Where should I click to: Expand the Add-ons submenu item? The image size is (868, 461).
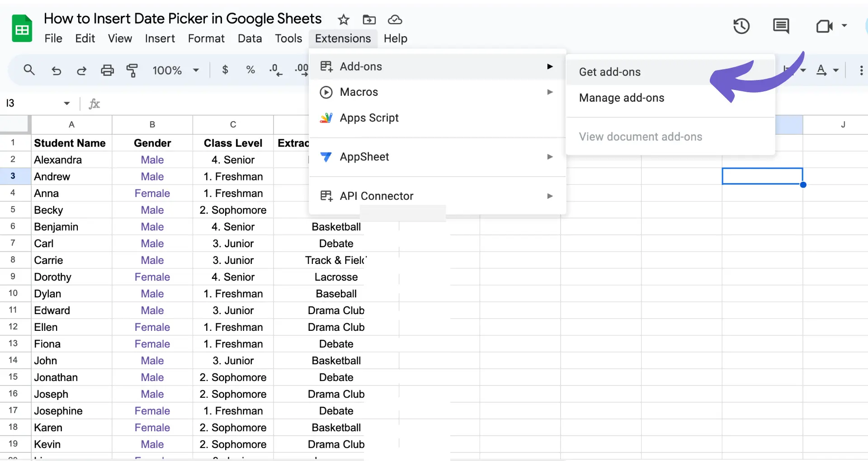point(437,66)
